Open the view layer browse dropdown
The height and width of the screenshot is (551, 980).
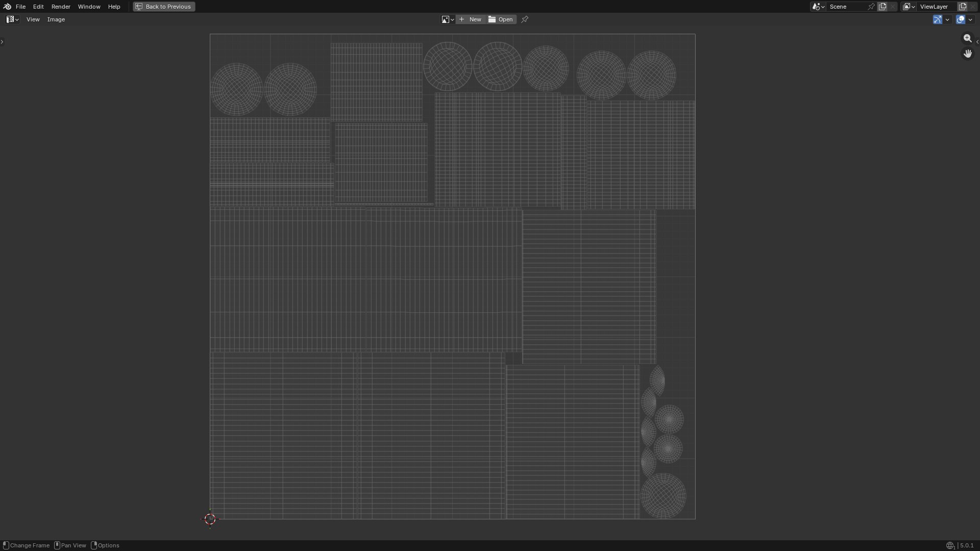tap(909, 7)
